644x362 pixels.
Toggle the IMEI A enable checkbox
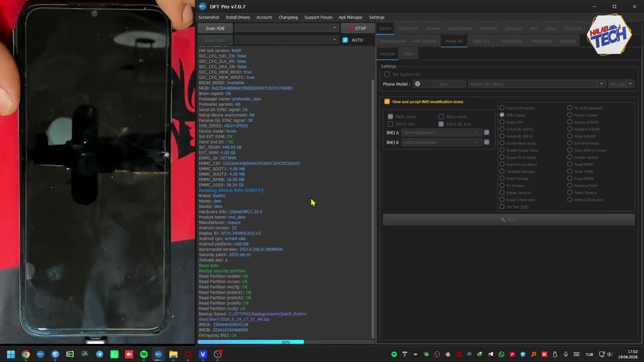tap(487, 133)
